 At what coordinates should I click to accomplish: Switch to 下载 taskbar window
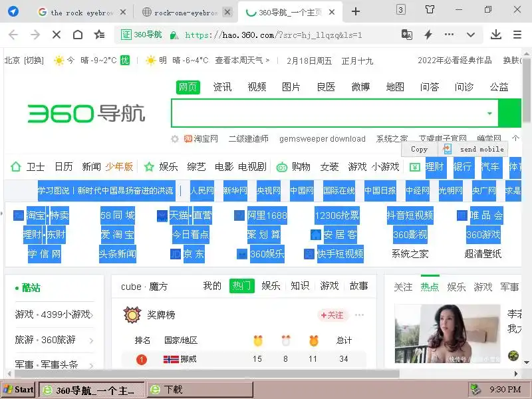pos(200,390)
